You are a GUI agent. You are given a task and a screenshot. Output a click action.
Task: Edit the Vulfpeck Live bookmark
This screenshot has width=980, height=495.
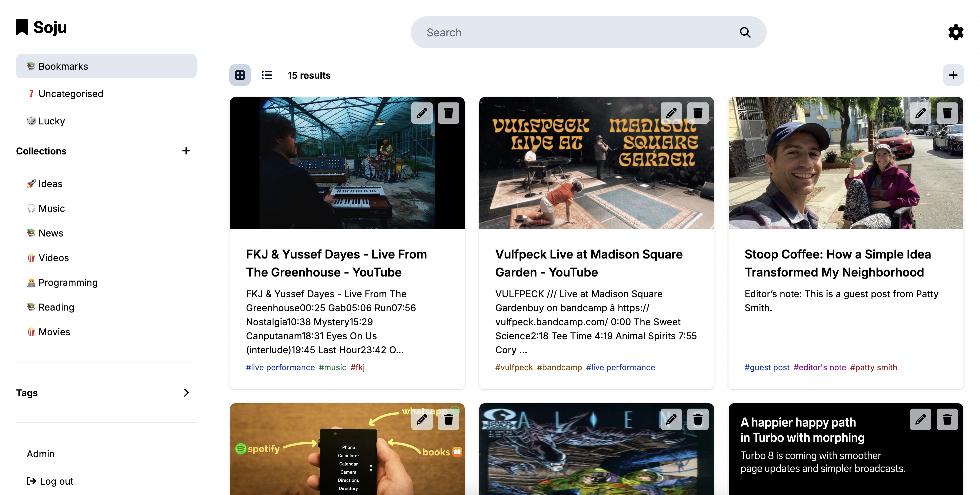671,113
